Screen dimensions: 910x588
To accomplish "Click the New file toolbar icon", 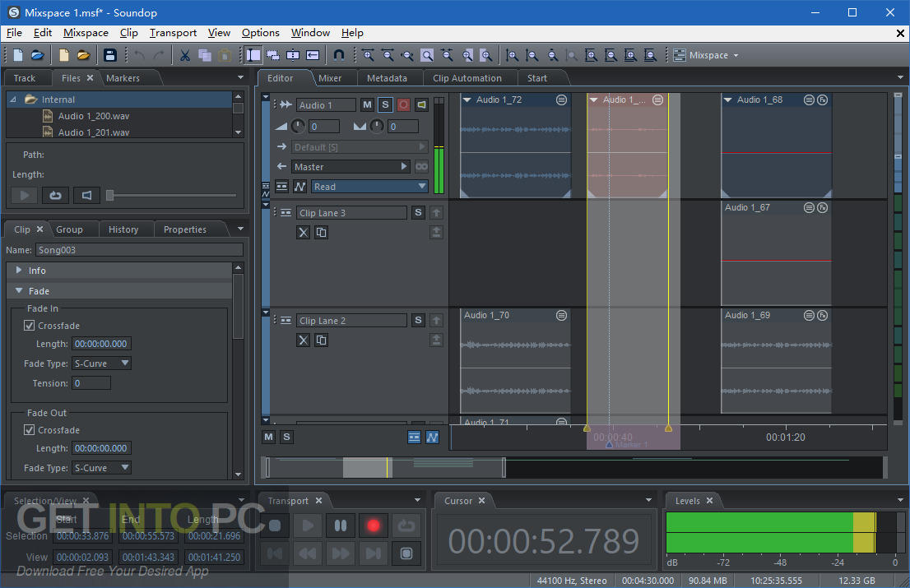I will [x=18, y=55].
